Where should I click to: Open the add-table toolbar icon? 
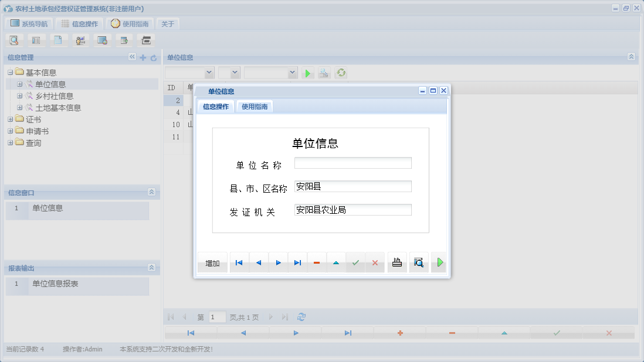coord(124,40)
